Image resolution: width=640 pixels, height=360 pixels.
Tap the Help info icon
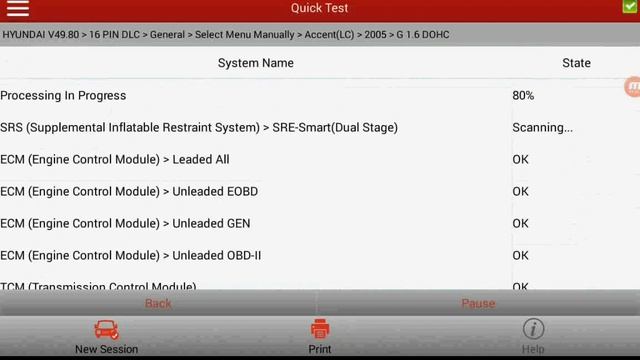(533, 329)
